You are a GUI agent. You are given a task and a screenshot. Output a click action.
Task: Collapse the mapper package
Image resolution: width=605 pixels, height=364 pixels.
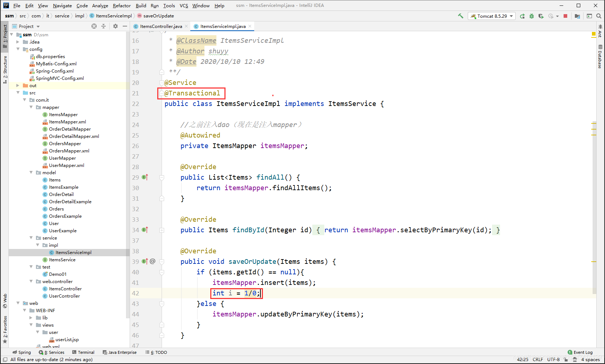(x=31, y=107)
